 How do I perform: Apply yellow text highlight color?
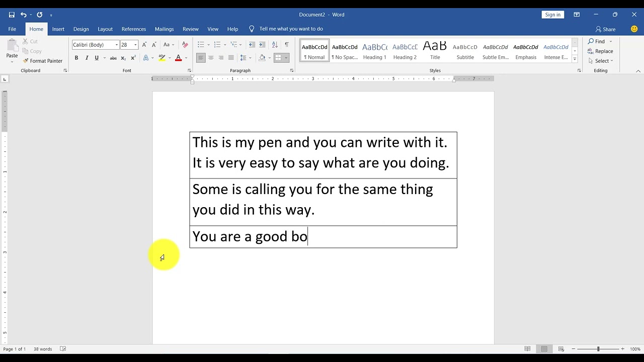[162, 58]
